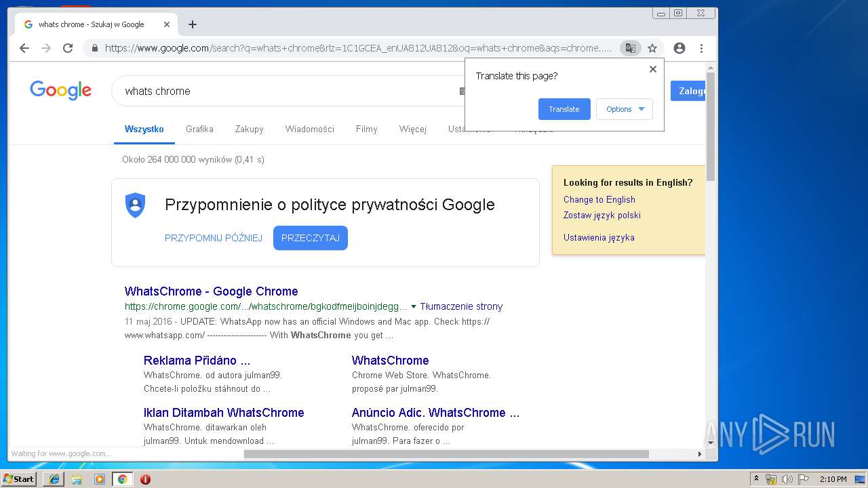The height and width of the screenshot is (488, 868).
Task: Click the translate icon in address bar
Action: [631, 48]
